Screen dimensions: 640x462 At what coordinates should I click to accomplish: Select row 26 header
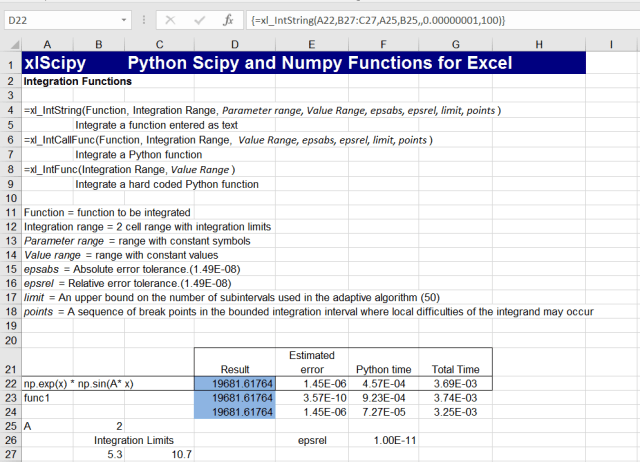10,439
